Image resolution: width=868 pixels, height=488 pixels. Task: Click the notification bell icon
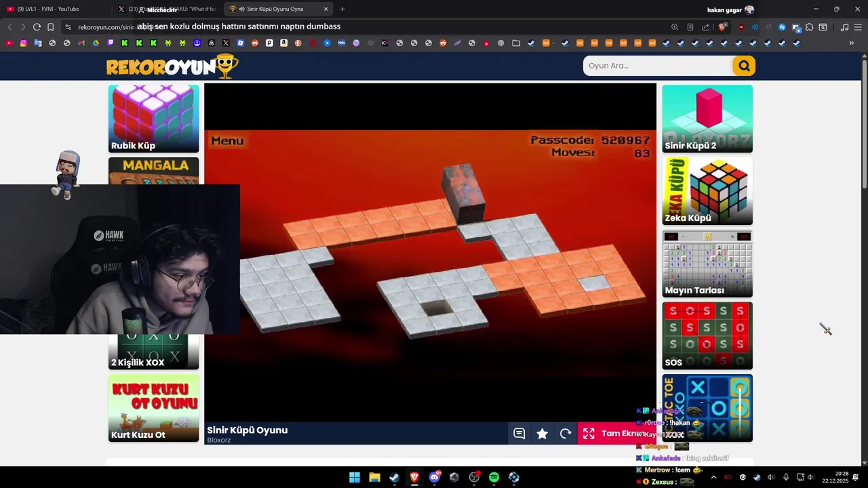(x=856, y=477)
